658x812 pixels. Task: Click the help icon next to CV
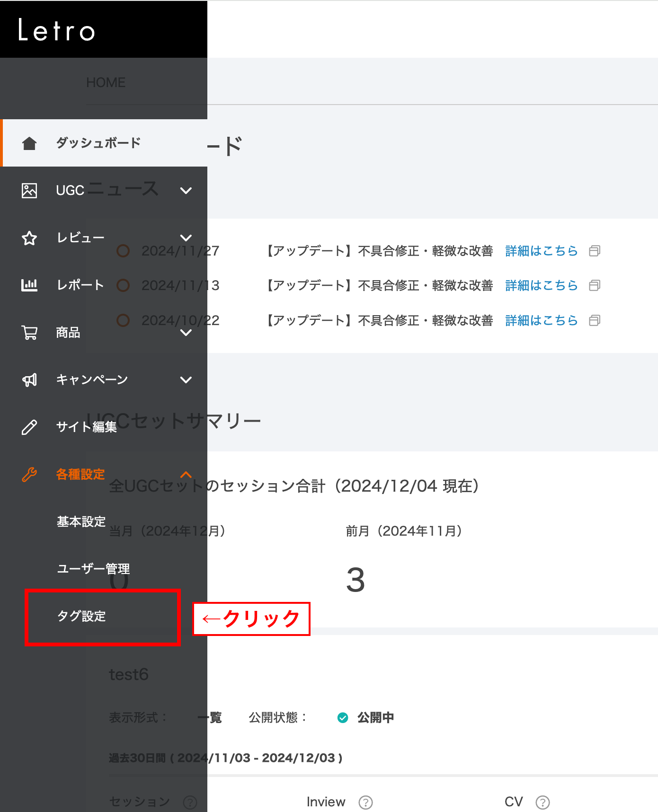[542, 802]
